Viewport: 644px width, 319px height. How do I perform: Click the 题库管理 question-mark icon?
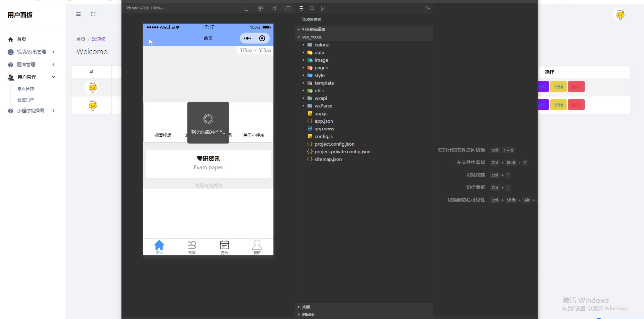pyautogui.click(x=10, y=64)
